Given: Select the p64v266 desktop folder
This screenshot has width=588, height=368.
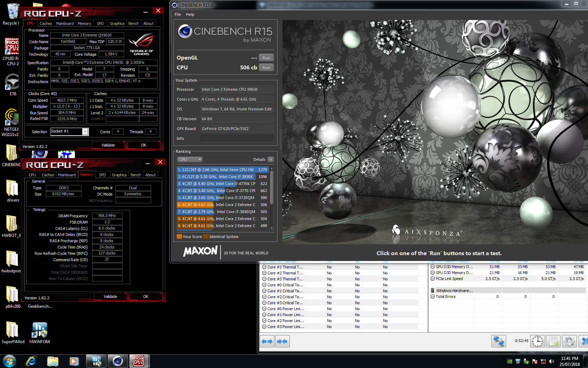Looking at the screenshot, I should (13, 297).
